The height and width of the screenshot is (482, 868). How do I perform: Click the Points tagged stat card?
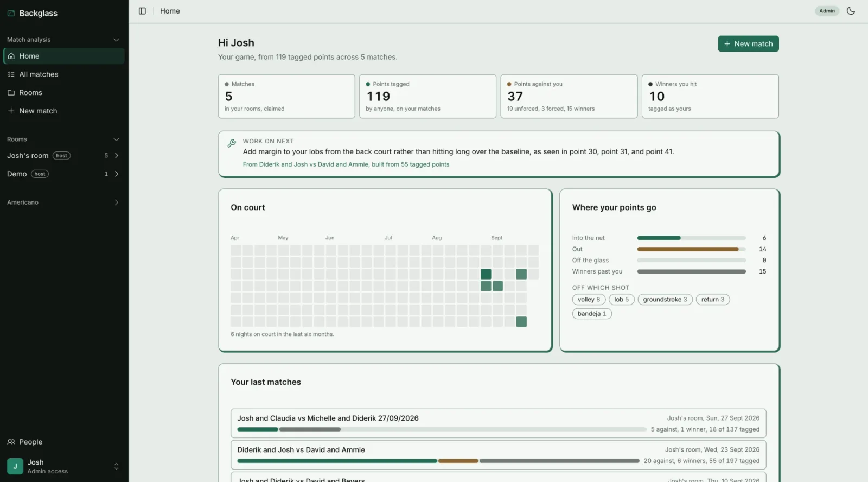click(427, 96)
